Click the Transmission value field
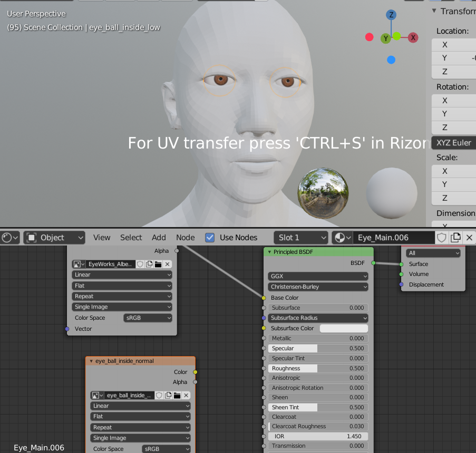Viewport: 476px width, 453px height. tap(318, 446)
